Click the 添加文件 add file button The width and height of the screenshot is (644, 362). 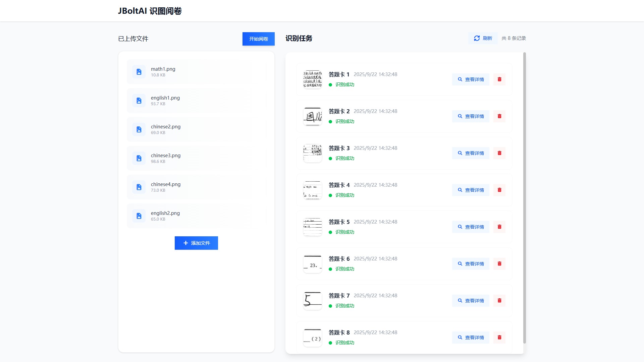196,243
